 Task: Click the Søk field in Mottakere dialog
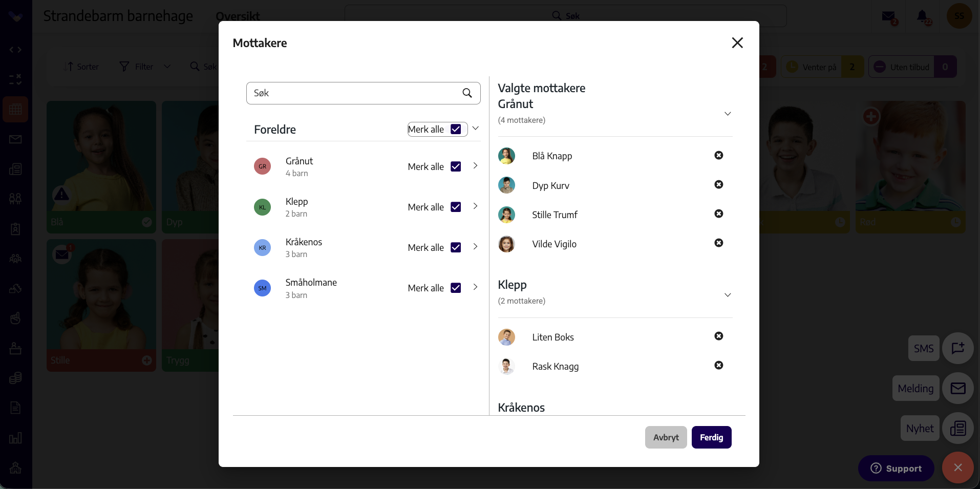363,93
